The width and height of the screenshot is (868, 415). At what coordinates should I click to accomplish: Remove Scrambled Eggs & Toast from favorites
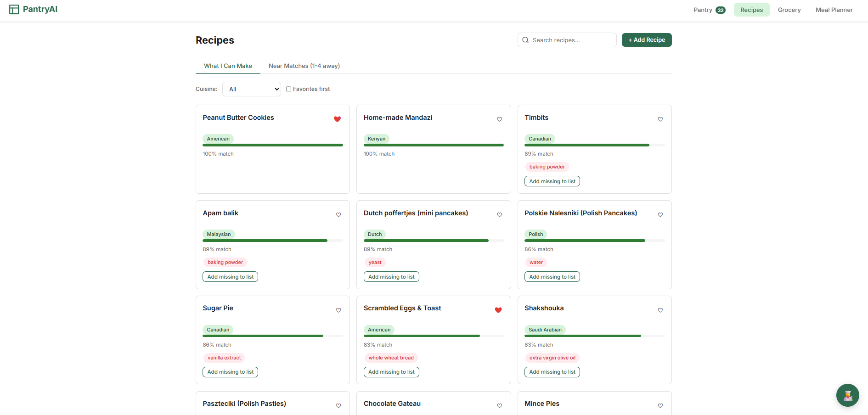pyautogui.click(x=498, y=310)
